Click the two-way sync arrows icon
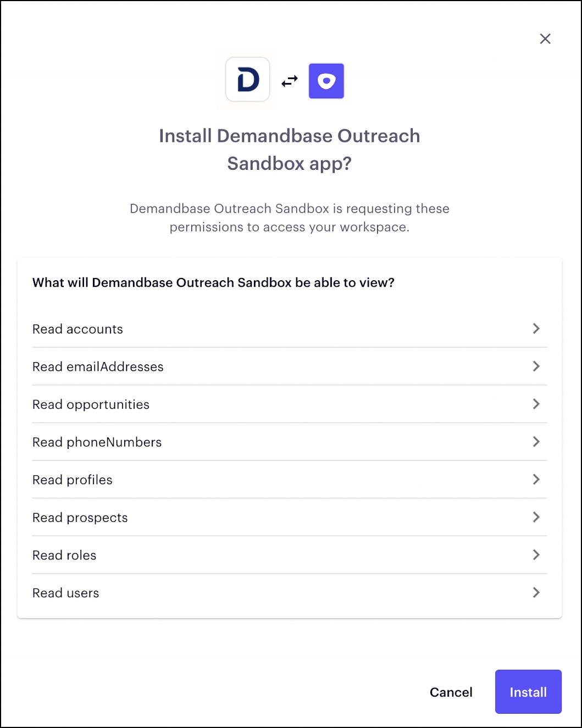The height and width of the screenshot is (728, 582). click(290, 81)
